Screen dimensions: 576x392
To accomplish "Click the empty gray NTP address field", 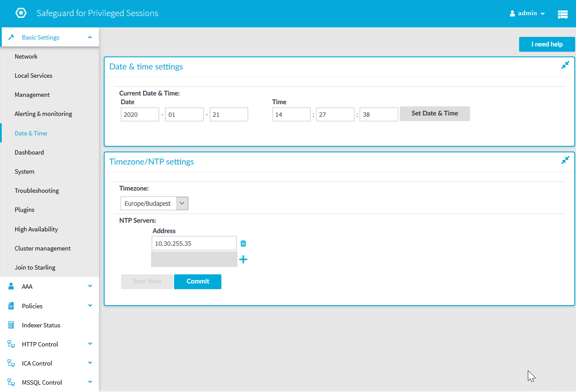I will tap(194, 260).
